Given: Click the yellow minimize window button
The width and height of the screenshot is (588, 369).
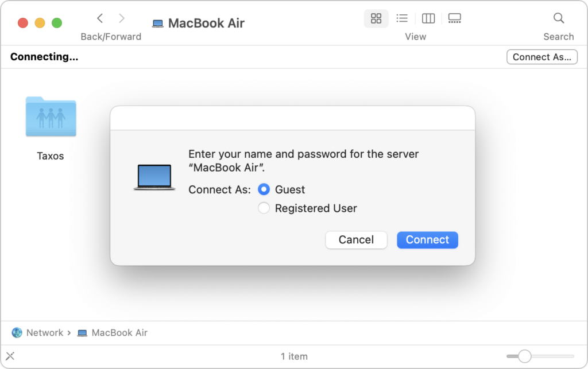Looking at the screenshot, I should click(x=40, y=23).
